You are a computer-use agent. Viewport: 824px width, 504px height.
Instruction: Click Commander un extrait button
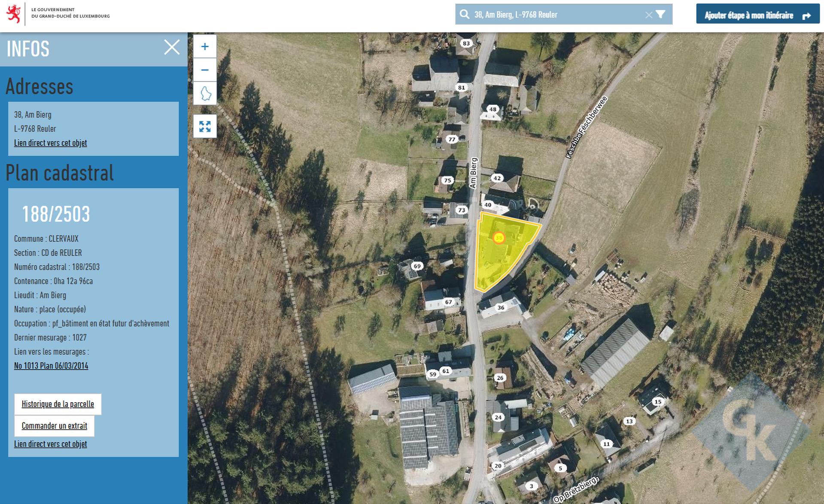point(55,426)
